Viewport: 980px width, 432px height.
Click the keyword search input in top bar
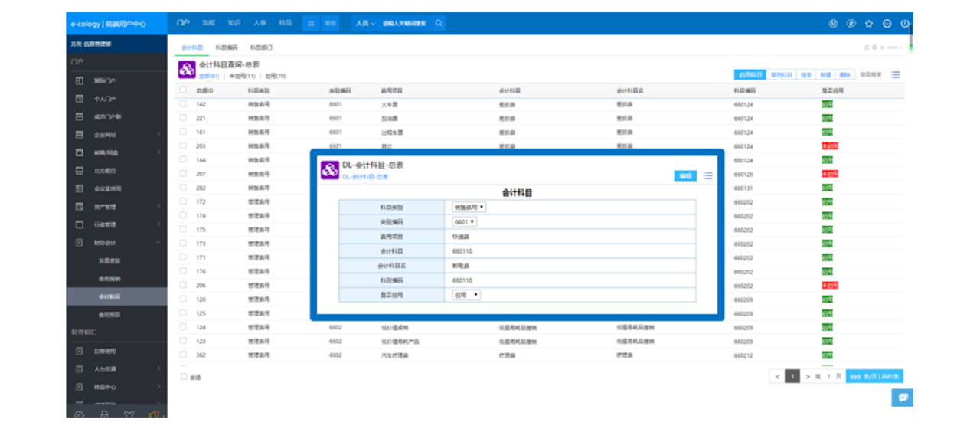coord(406,24)
